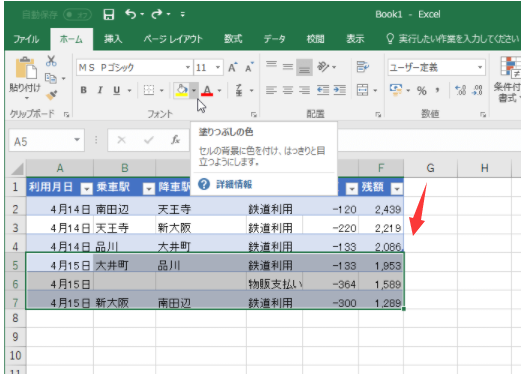This screenshot has height=374, width=524.
Task: Click the Format Painter brush icon
Action: 51,96
